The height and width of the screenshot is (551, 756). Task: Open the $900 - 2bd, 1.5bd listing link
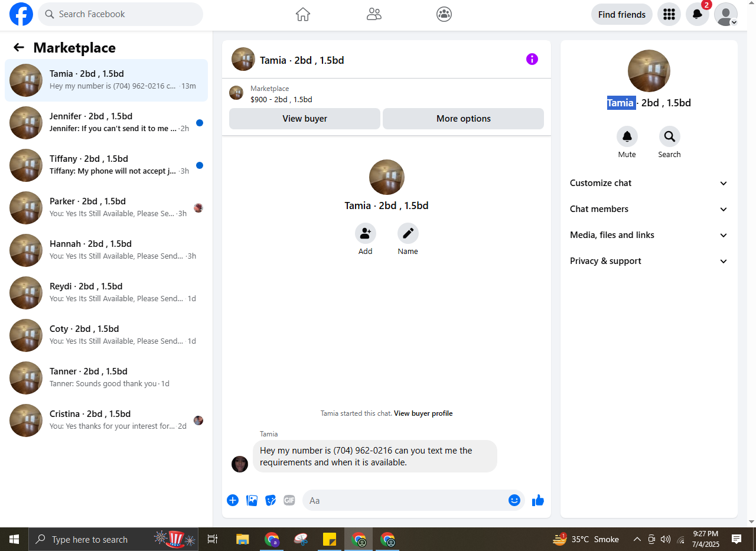(x=281, y=100)
